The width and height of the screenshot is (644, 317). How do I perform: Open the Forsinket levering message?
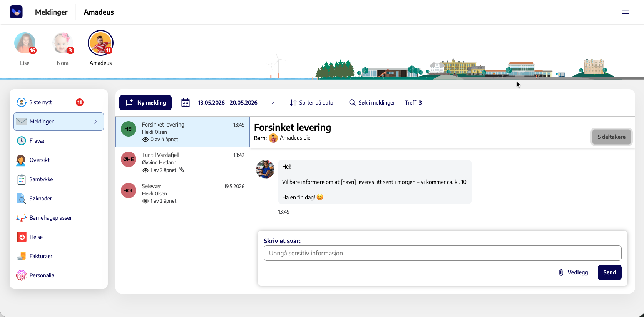point(182,132)
